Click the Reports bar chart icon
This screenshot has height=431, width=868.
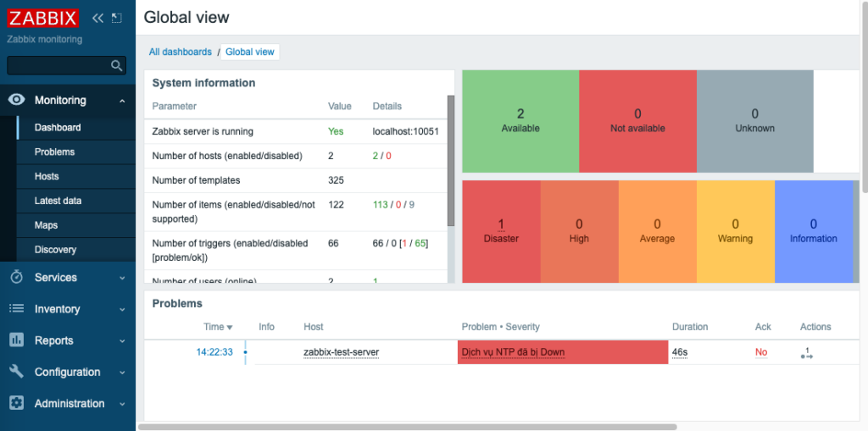tap(17, 340)
